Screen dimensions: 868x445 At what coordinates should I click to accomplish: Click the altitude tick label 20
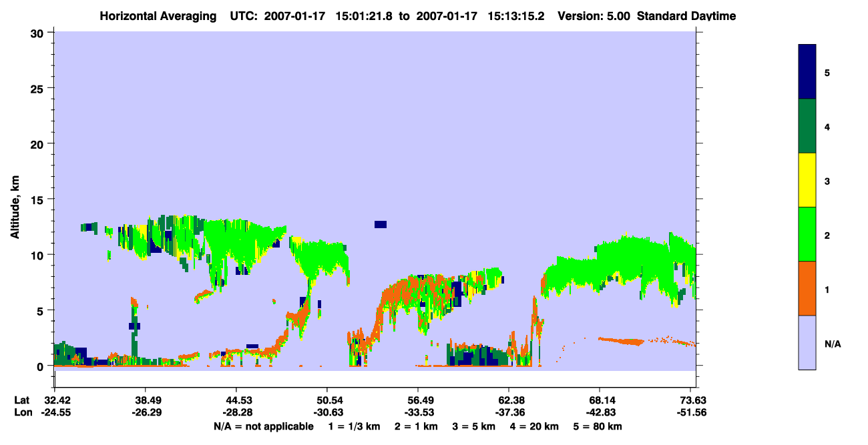tap(39, 143)
